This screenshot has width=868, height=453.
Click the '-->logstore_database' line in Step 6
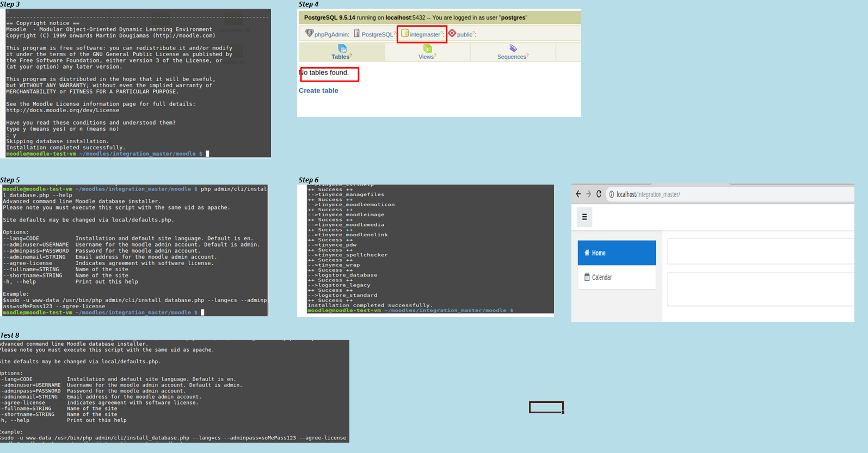point(342,275)
